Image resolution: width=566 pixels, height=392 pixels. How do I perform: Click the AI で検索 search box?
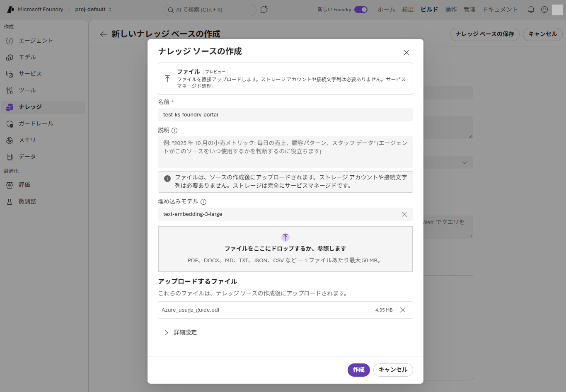pyautogui.click(x=210, y=10)
